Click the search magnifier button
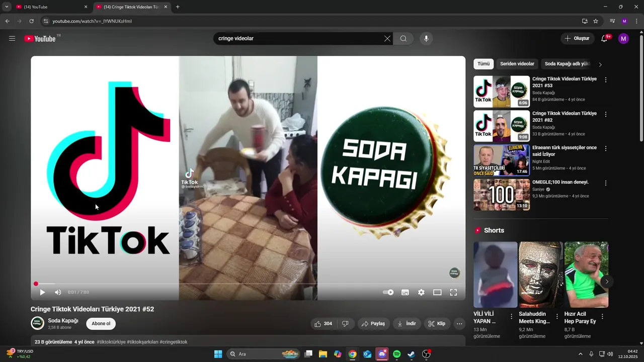Image resolution: width=644 pixels, height=362 pixels. 404,39
